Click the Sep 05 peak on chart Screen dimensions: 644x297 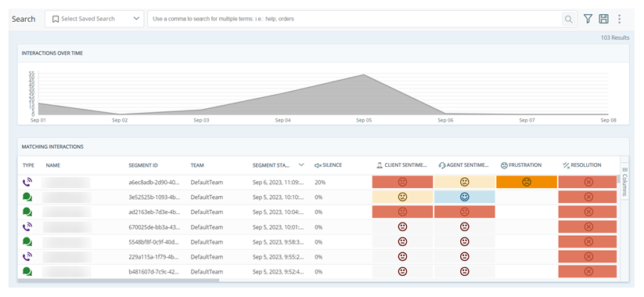tap(363, 75)
